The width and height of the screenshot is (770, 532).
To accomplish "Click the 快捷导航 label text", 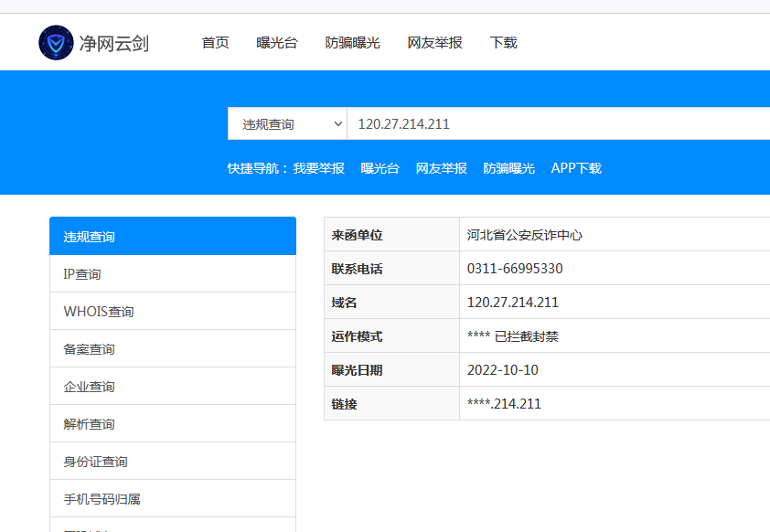I will [257, 168].
